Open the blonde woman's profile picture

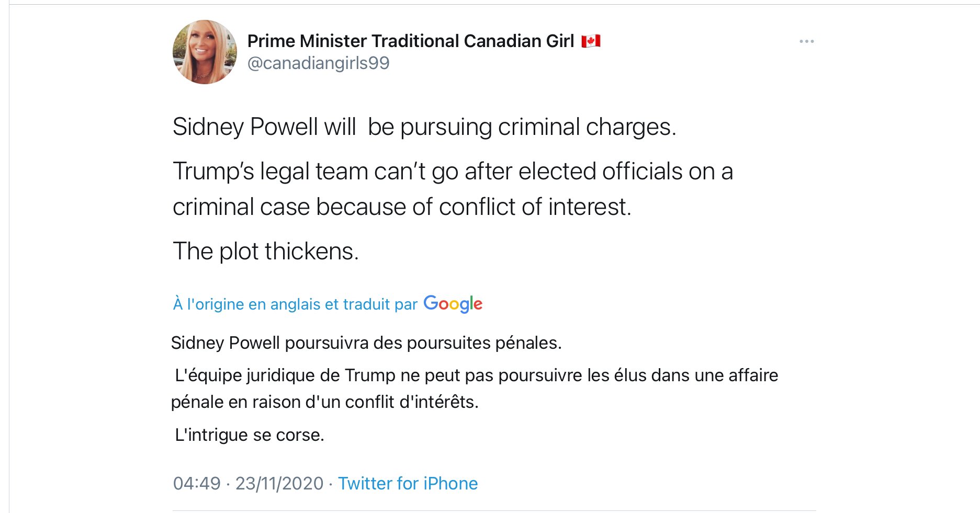(205, 52)
